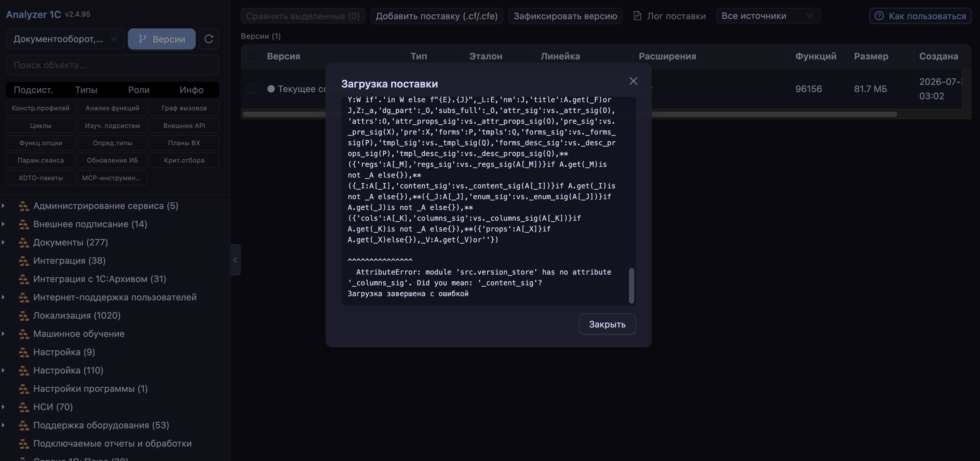Close the Загрузка поставки dialog with X
Image resolution: width=980 pixels, height=461 pixels.
(634, 81)
